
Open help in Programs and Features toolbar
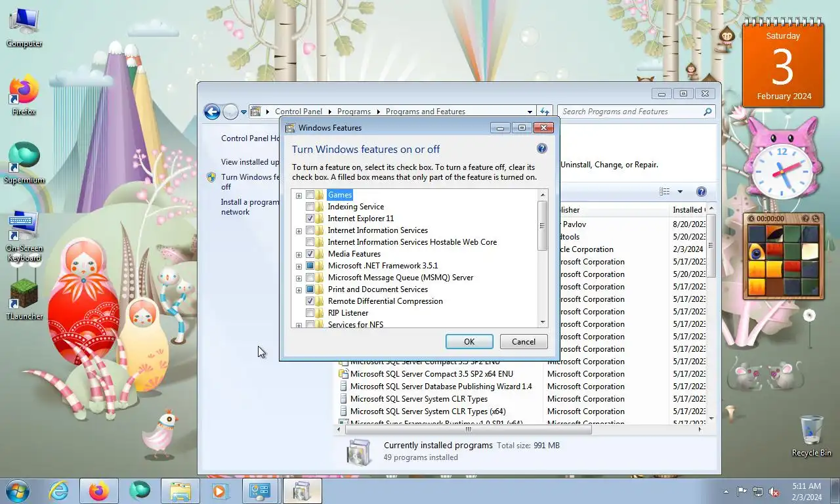(x=701, y=192)
